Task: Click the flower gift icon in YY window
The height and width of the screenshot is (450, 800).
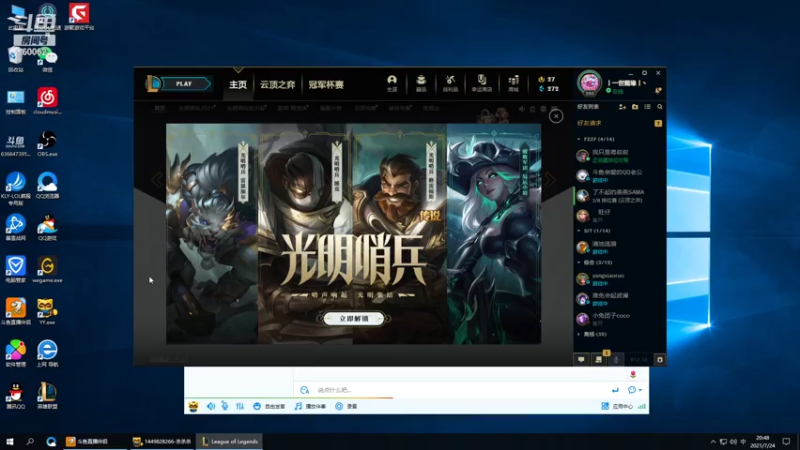Action: tap(633, 374)
